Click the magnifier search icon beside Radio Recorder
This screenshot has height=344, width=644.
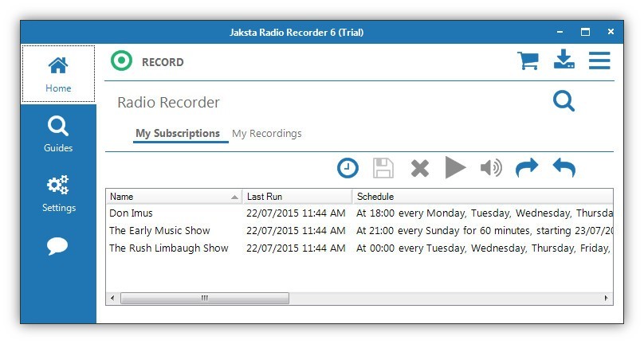click(x=563, y=101)
